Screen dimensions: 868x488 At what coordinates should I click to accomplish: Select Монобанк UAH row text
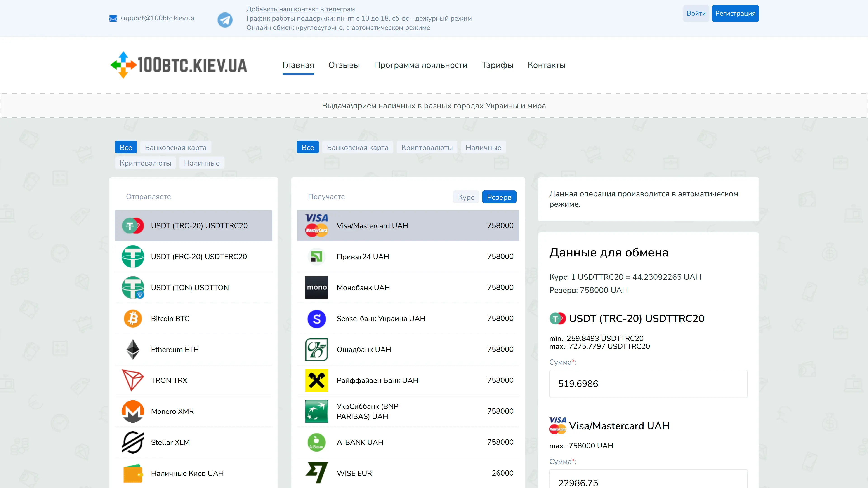363,288
